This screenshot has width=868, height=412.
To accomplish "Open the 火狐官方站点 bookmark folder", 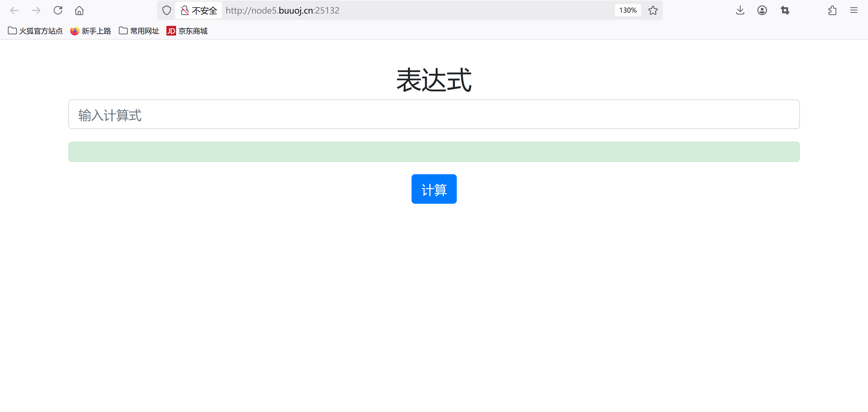I will 35,31.
